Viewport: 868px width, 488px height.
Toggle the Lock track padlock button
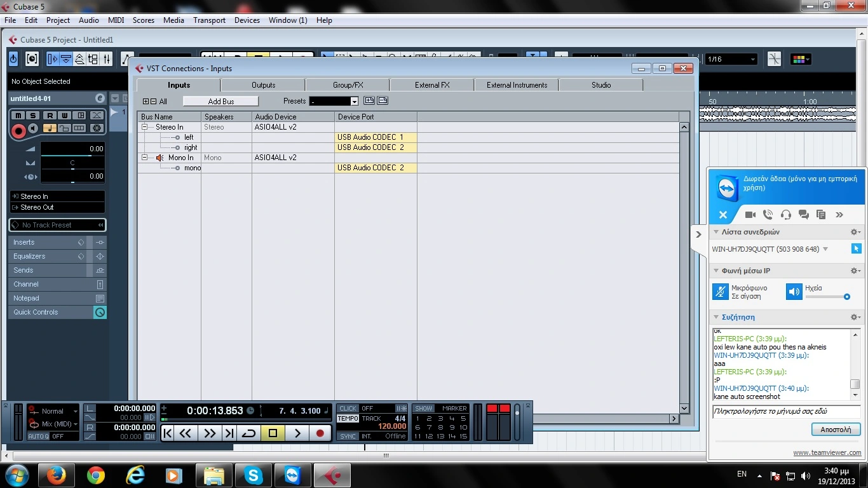[x=64, y=128]
